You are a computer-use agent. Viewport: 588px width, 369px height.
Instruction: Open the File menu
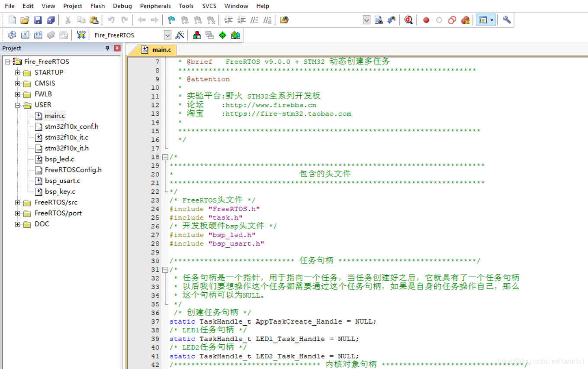10,6
